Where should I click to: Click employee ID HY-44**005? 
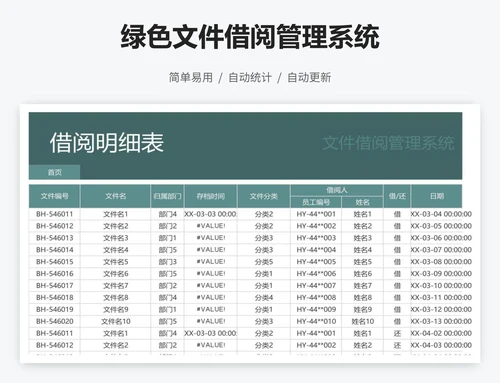[316, 262]
